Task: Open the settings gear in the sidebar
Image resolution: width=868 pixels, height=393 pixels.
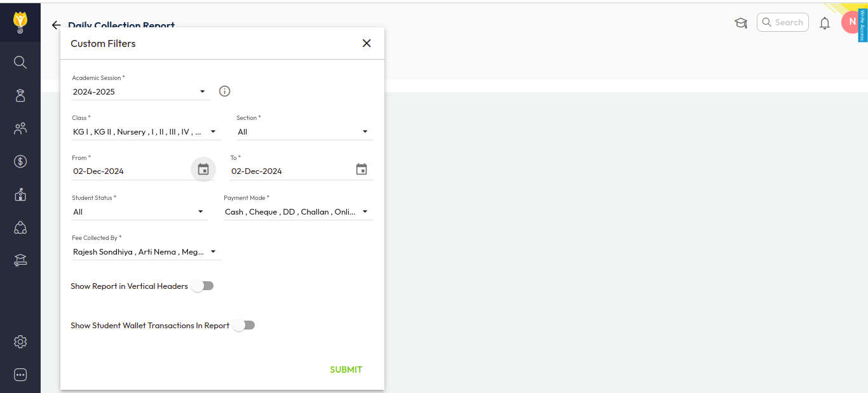Action: pos(20,342)
